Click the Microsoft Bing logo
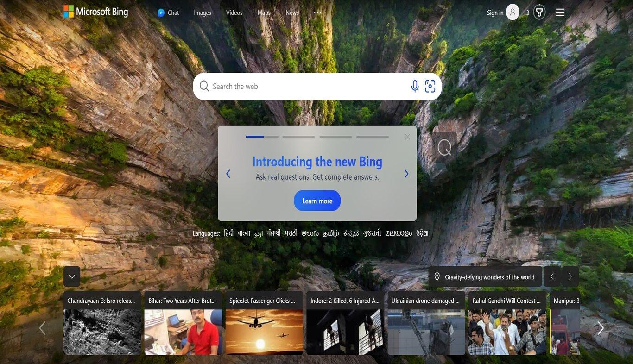Image resolution: width=633 pixels, height=364 pixels. click(x=95, y=12)
